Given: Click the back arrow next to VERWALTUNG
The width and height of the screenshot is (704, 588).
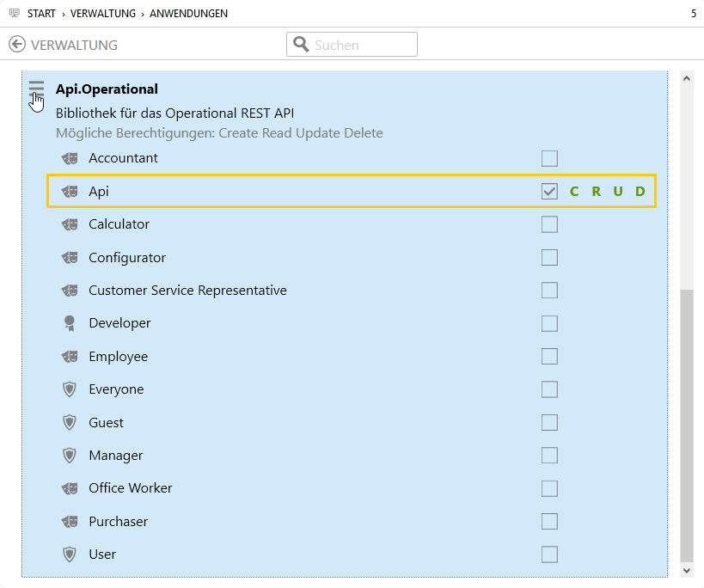Looking at the screenshot, I should point(17,45).
